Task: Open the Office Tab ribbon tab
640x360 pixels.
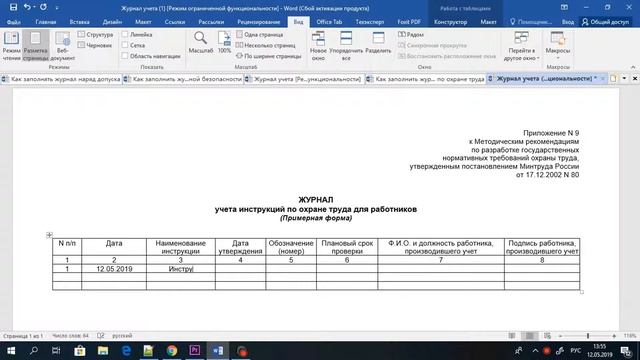Action: tap(329, 22)
